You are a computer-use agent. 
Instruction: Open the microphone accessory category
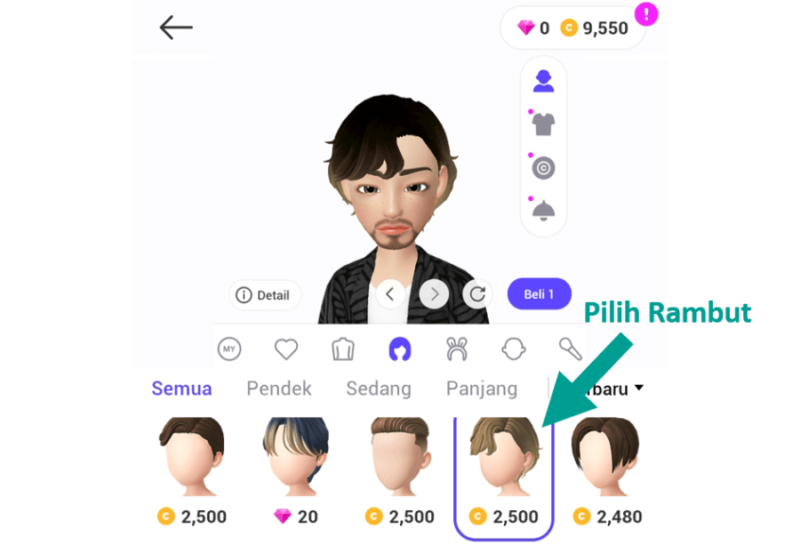click(570, 350)
